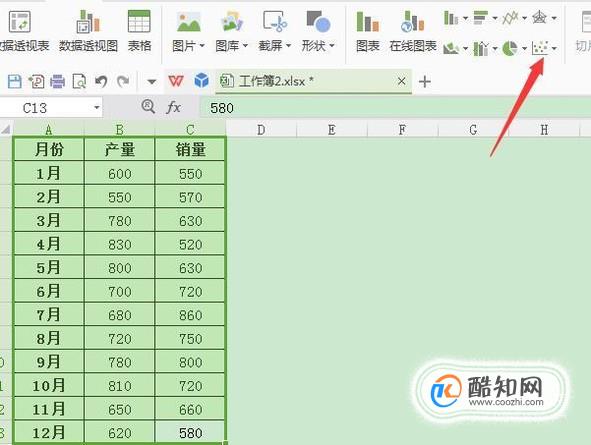Click the print icon in quick toolbar
The height and width of the screenshot is (445, 591).
pos(57,81)
